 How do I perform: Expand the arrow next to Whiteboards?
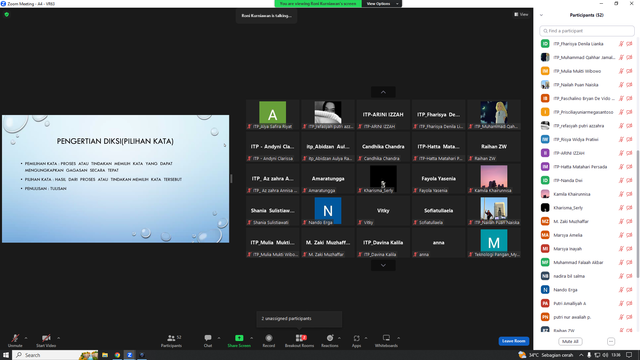point(398,338)
